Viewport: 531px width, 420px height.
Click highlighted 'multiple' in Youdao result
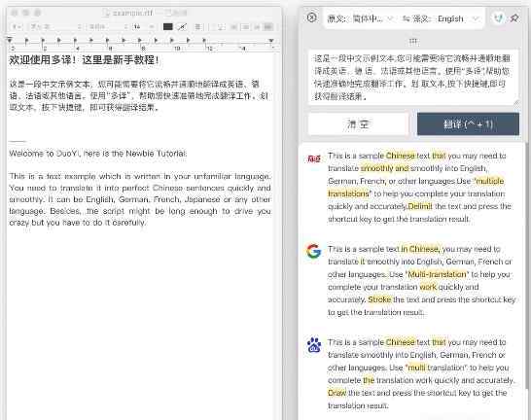click(x=490, y=181)
